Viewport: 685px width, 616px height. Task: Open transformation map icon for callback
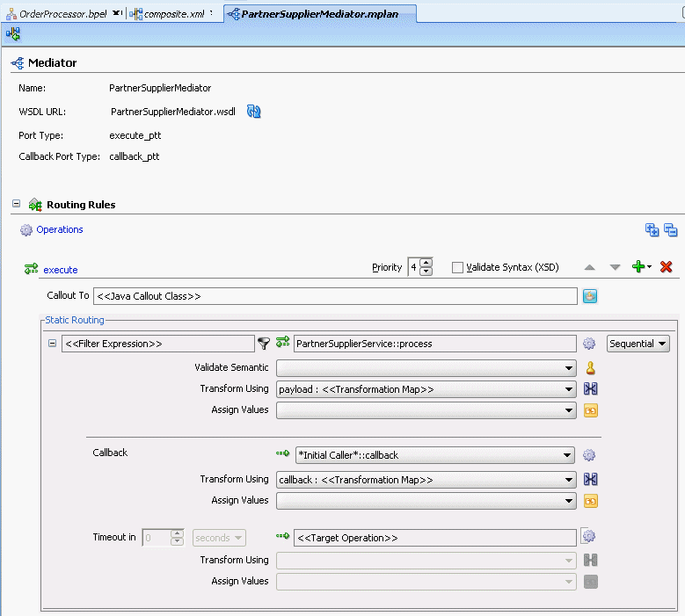[591, 479]
